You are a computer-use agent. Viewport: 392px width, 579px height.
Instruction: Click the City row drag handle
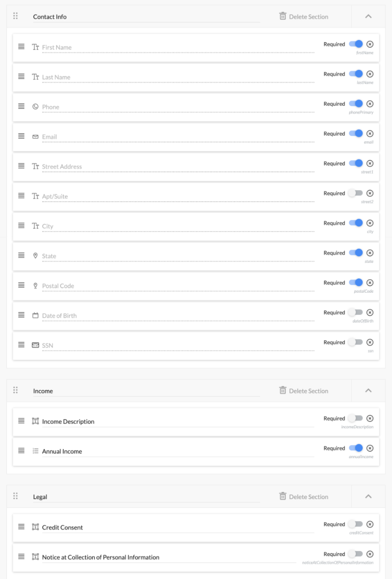point(21,226)
